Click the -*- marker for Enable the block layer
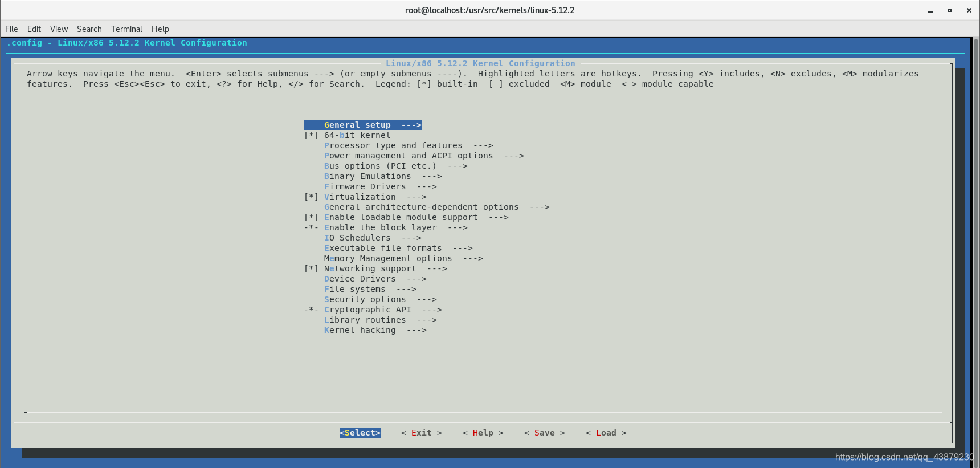The image size is (980, 468). pos(311,227)
